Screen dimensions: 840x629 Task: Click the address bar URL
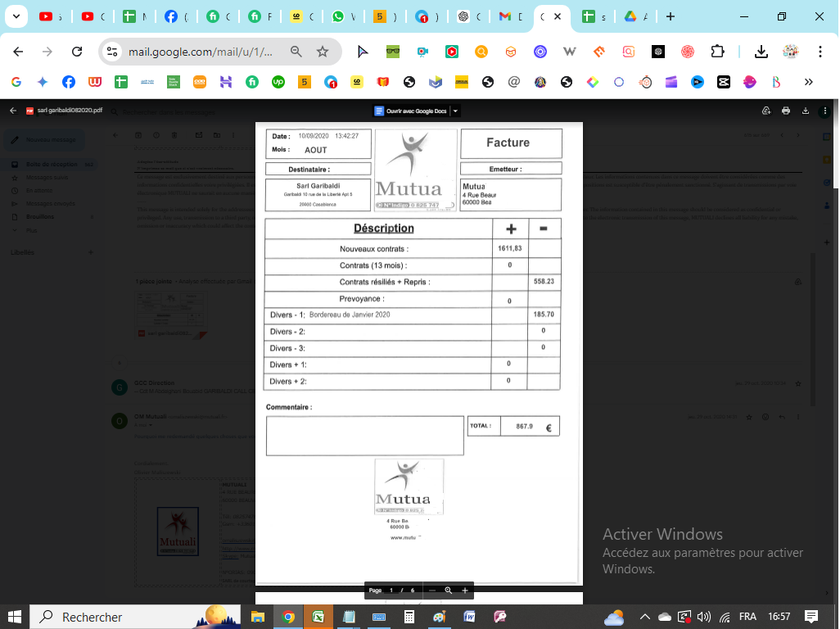tap(201, 52)
